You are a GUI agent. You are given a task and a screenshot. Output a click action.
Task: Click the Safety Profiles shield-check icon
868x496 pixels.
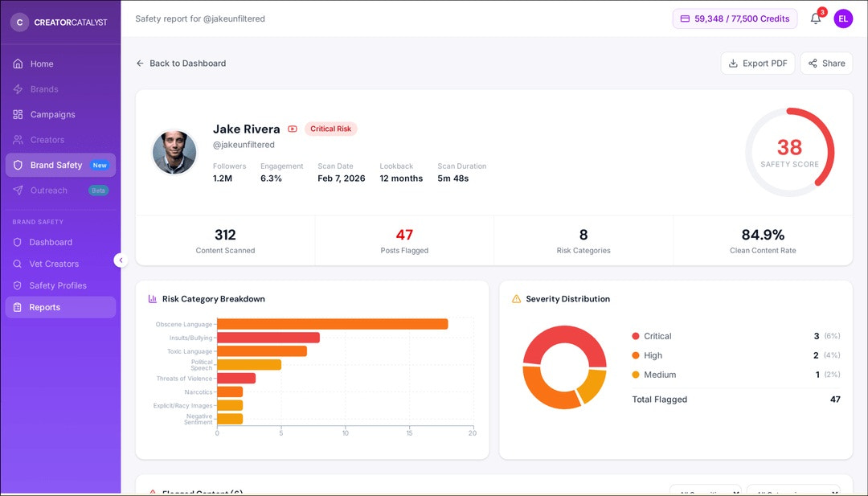(17, 285)
